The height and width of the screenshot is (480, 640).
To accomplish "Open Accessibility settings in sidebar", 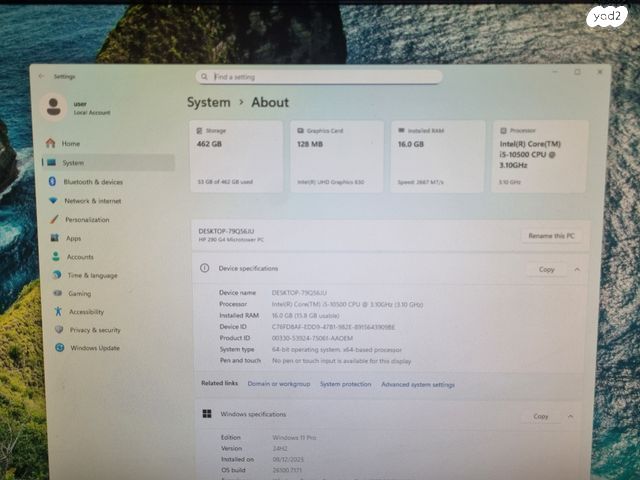I will pyautogui.click(x=87, y=311).
